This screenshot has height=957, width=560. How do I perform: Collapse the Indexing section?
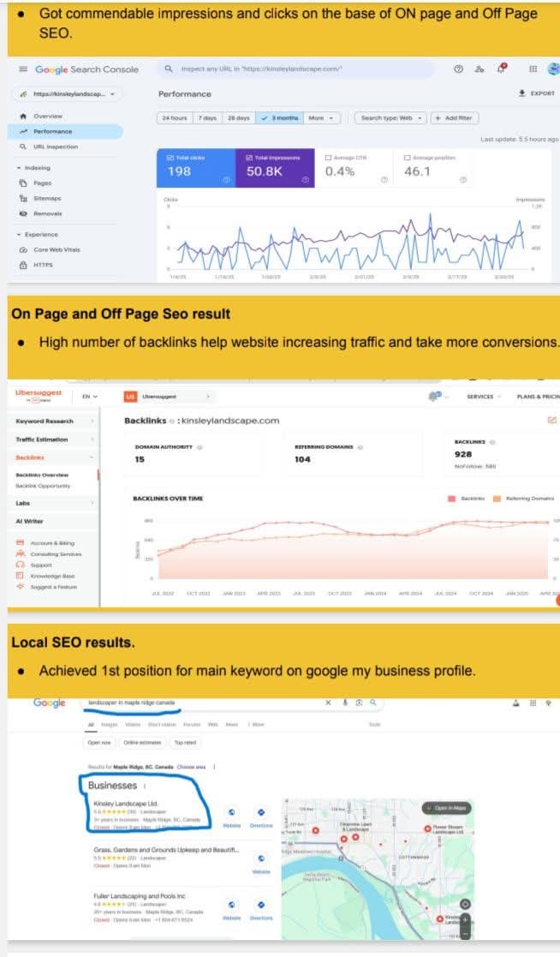[34, 167]
